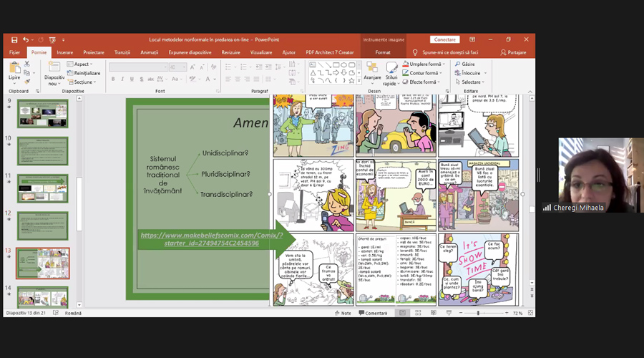The image size is (644, 358).
Task: Collapse the ribbon with the chevron
Action: (x=530, y=91)
